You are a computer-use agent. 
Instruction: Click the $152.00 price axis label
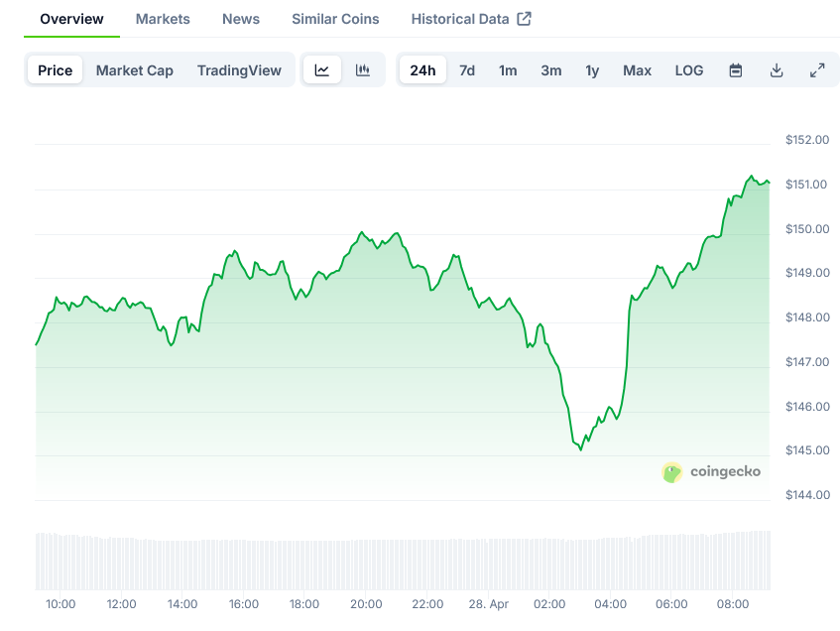click(x=807, y=140)
